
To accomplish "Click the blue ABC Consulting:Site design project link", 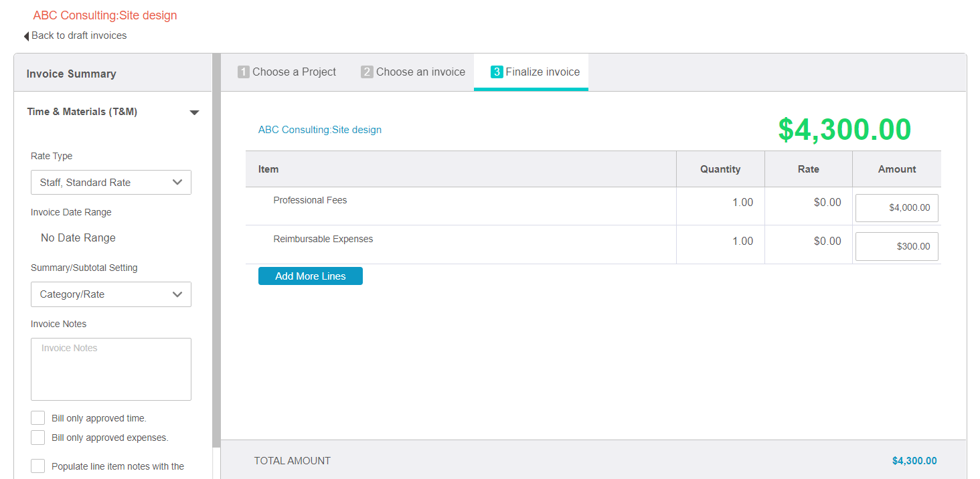I will [320, 130].
